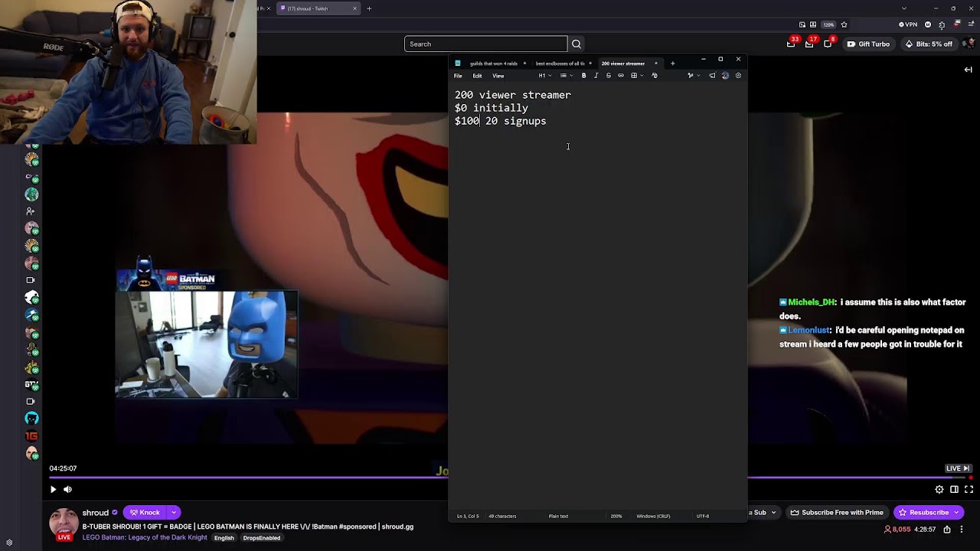The height and width of the screenshot is (551, 980).
Task: Select the '200 viewer streamer' Notepad tab
Action: tap(623, 64)
